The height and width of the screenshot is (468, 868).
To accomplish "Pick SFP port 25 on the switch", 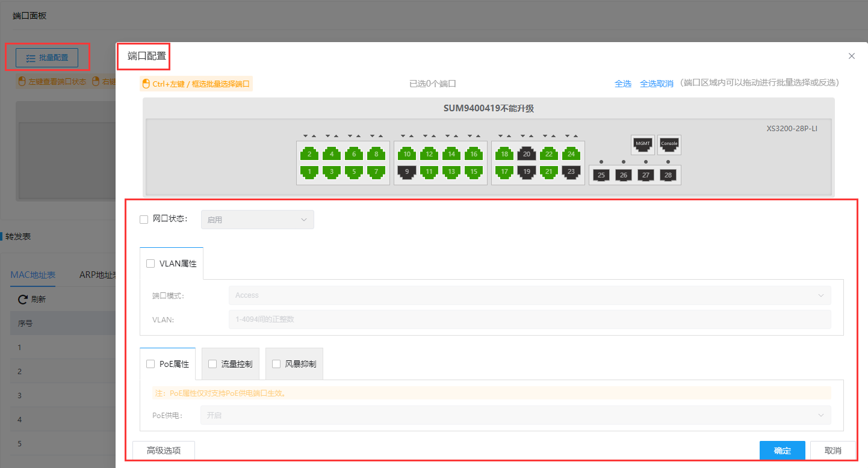I will [x=601, y=175].
